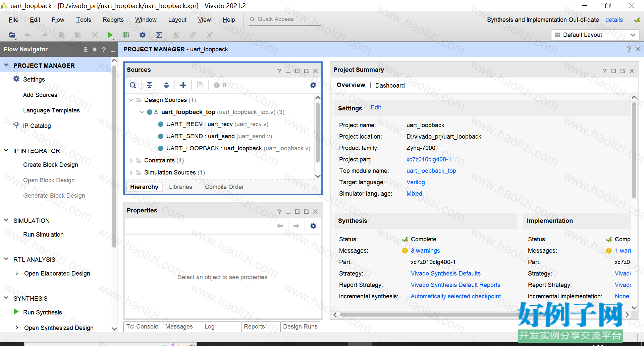Open Flow Navigator help question mark
This screenshot has width=644, height=346.
[x=104, y=50]
